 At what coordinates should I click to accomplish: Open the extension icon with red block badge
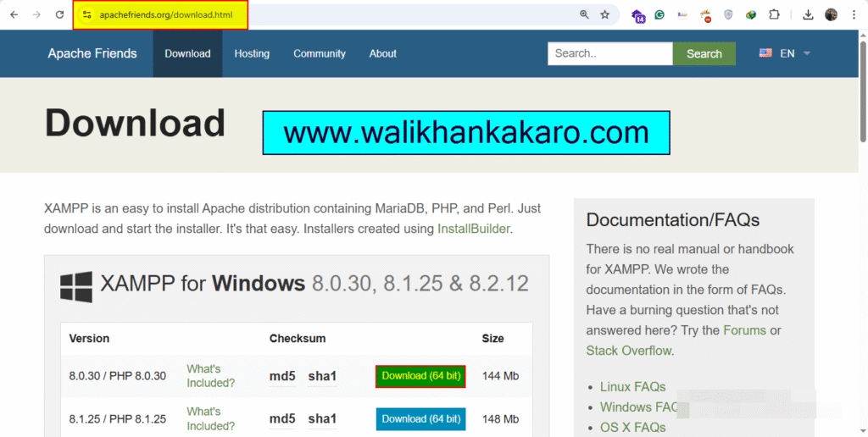[x=706, y=15]
